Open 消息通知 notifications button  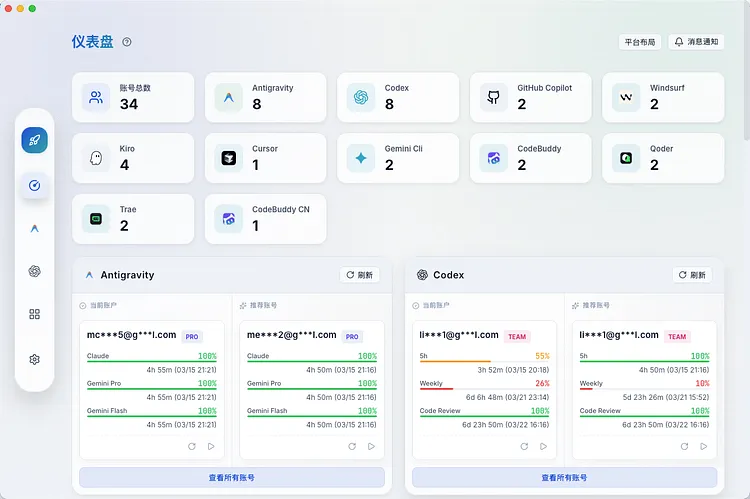click(x=696, y=42)
